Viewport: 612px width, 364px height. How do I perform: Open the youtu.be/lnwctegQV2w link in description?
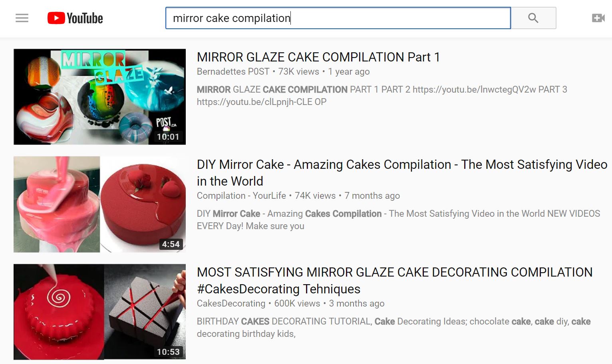click(474, 89)
